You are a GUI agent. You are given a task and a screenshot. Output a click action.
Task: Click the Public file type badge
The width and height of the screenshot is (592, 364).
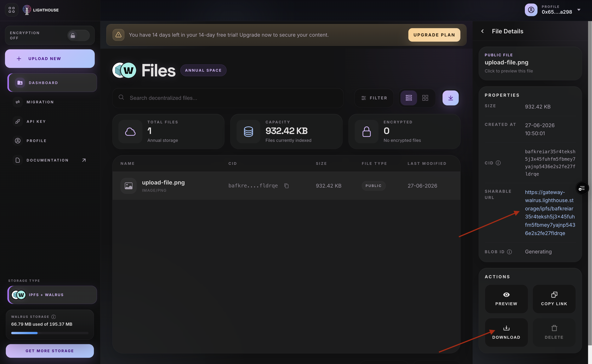tap(374, 186)
